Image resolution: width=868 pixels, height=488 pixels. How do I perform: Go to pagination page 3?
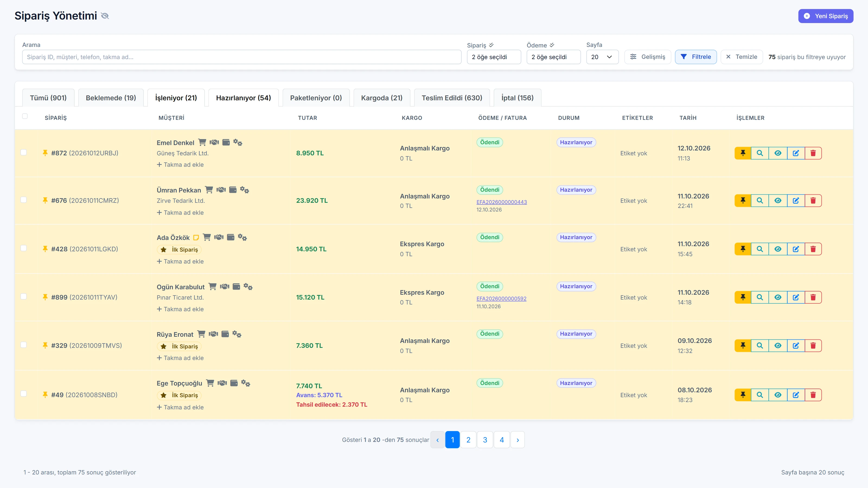(x=485, y=440)
